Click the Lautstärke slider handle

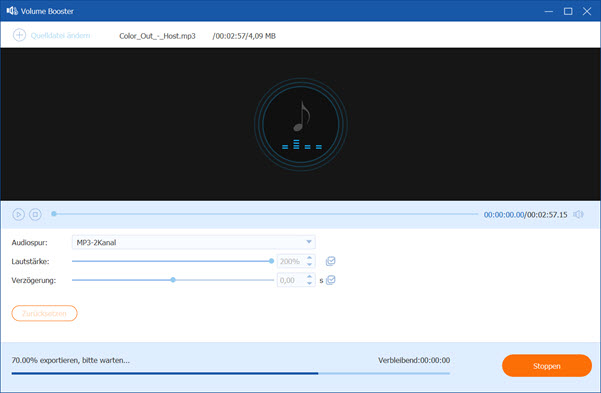point(271,261)
